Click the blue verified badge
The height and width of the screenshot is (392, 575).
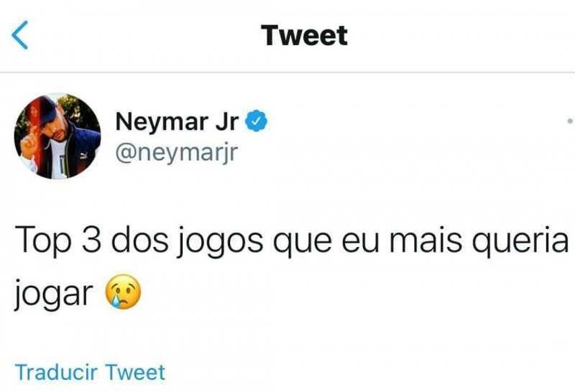tap(257, 122)
